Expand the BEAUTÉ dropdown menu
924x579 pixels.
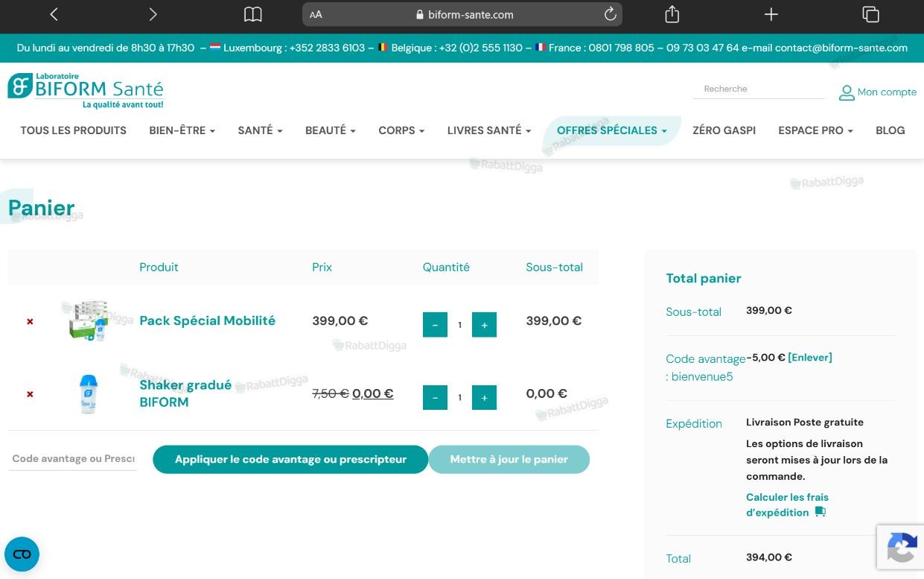(x=331, y=130)
